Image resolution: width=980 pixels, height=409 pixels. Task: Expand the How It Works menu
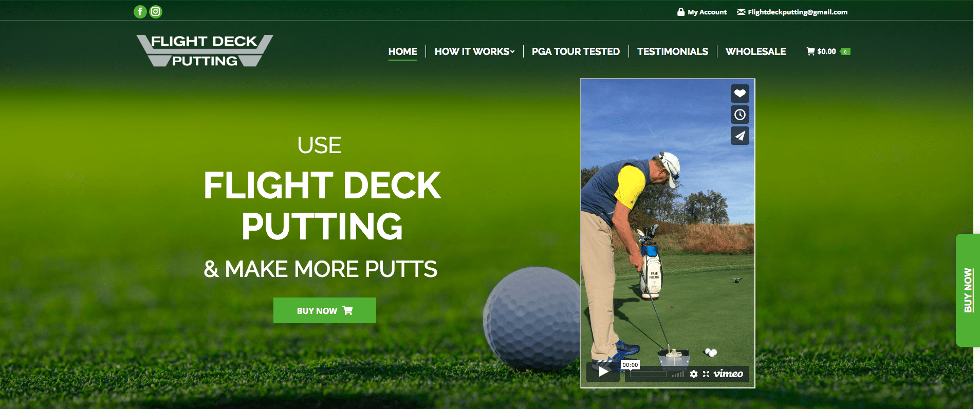(x=474, y=51)
